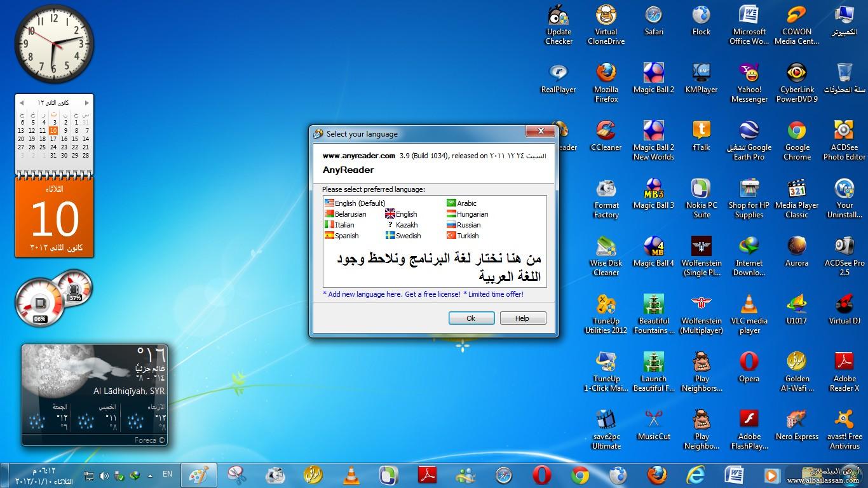
Task: Open Magic Ball 4 desktop icon
Action: (654, 252)
